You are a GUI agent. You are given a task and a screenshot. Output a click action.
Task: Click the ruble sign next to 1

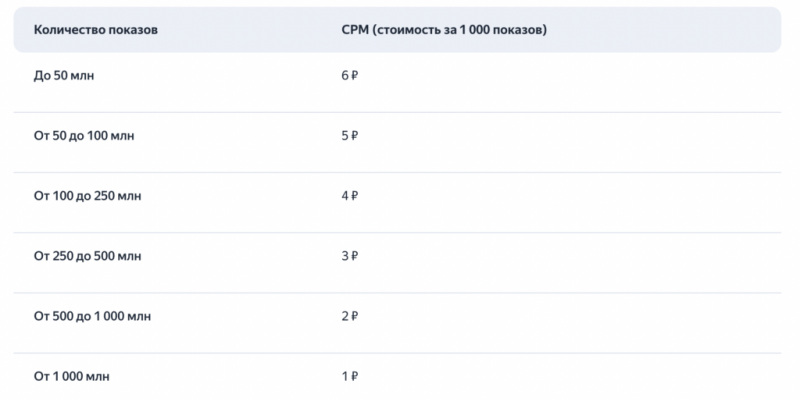(x=355, y=377)
